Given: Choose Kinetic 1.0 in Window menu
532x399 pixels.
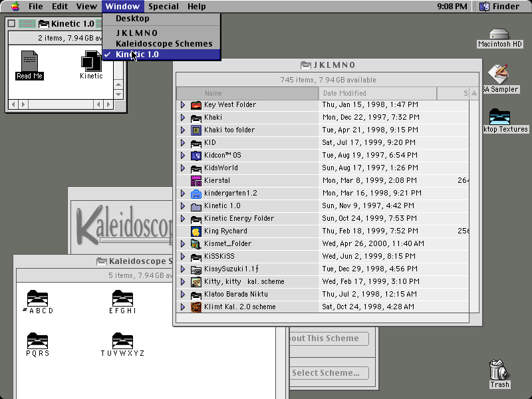Looking at the screenshot, I should pos(162,55).
